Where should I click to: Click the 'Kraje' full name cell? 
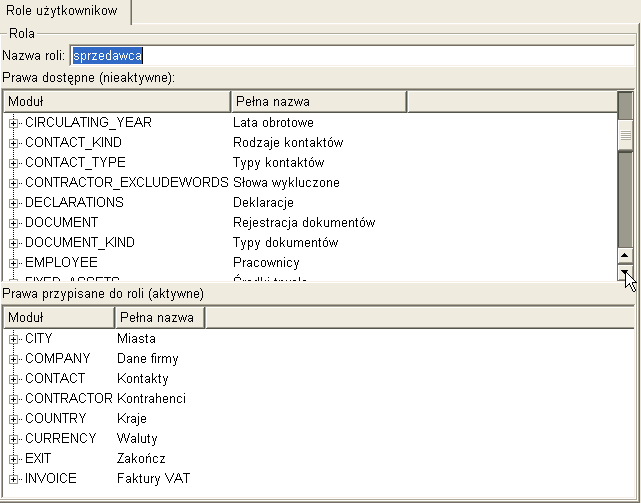point(132,419)
